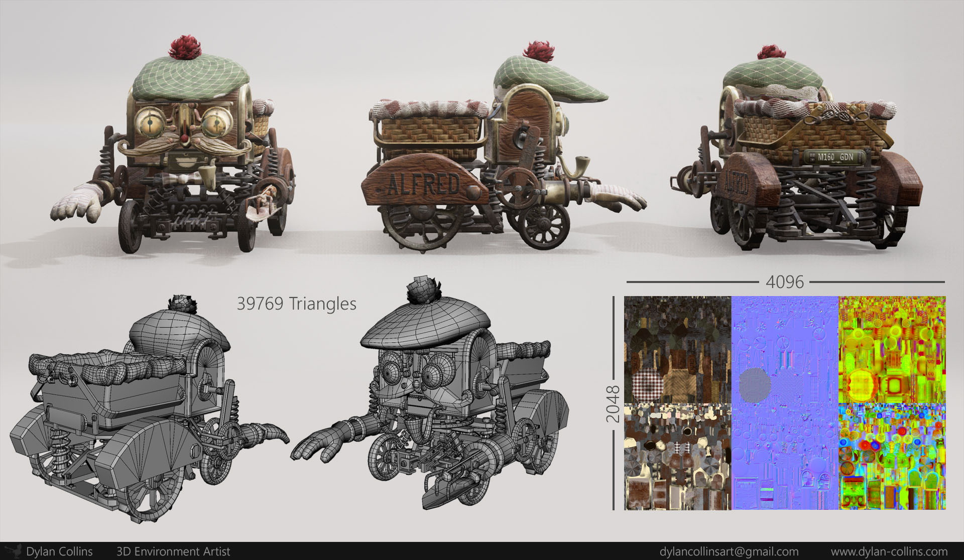Screen dimensions: 964x560
Task: Select the top-left albedo texture map
Action: click(677, 349)
